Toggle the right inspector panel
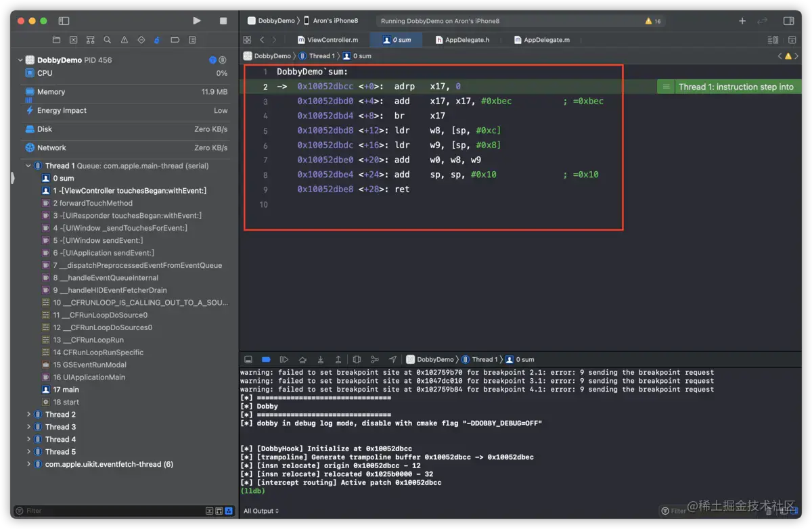The height and width of the screenshot is (529, 812). [x=788, y=21]
